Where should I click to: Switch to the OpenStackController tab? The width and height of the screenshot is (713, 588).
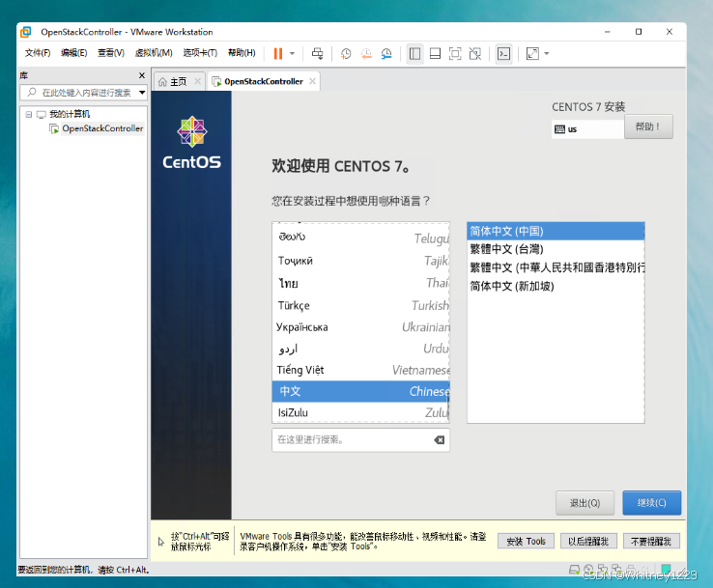pyautogui.click(x=264, y=82)
